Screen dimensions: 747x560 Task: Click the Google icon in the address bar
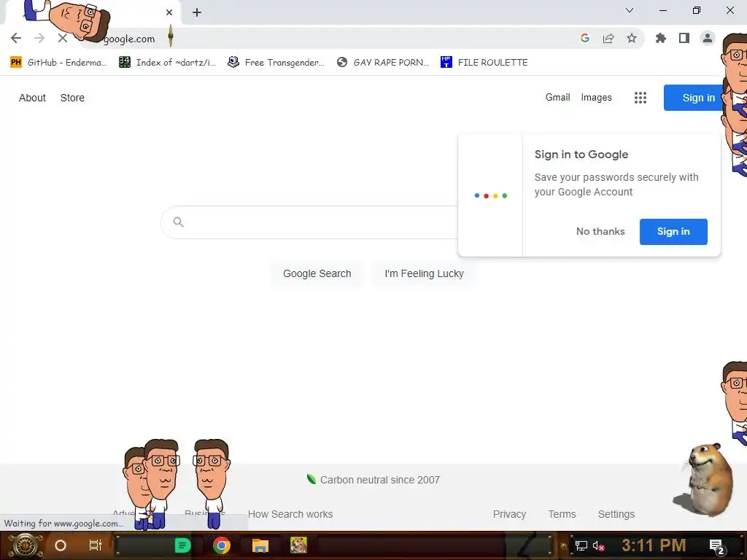coord(585,38)
